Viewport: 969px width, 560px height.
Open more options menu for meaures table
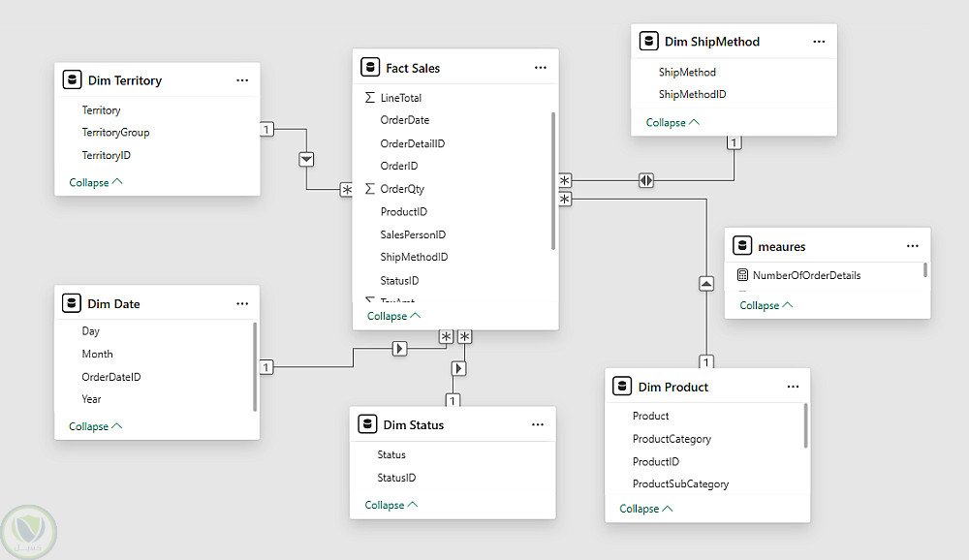tap(912, 247)
